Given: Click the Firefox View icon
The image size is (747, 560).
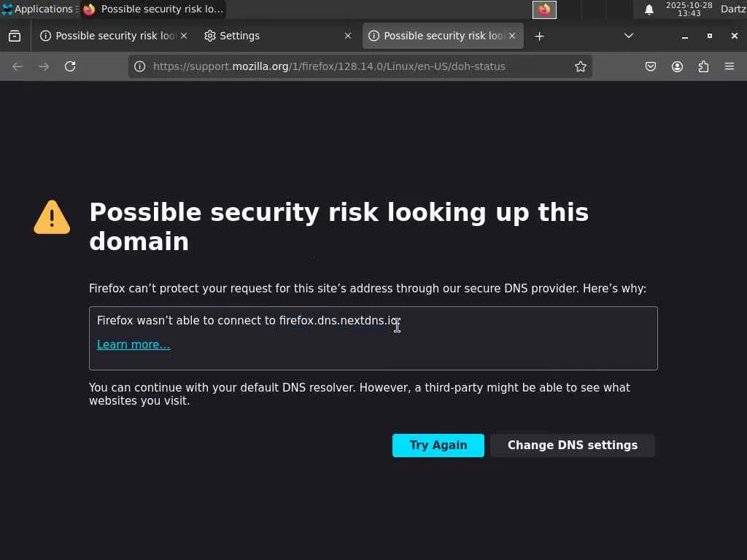Looking at the screenshot, I should [15, 36].
